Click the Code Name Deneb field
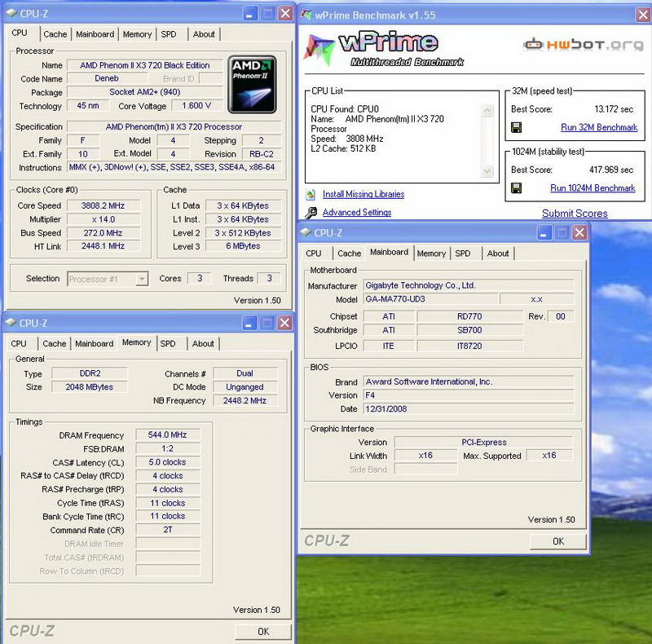Screen dimensions: 652x644 tap(107, 78)
